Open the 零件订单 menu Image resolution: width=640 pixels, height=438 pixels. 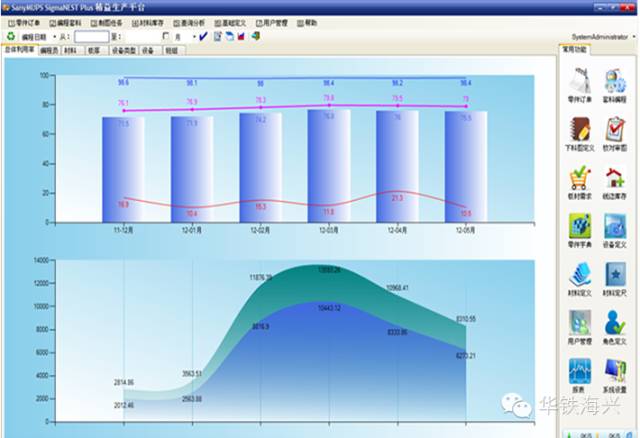26,21
